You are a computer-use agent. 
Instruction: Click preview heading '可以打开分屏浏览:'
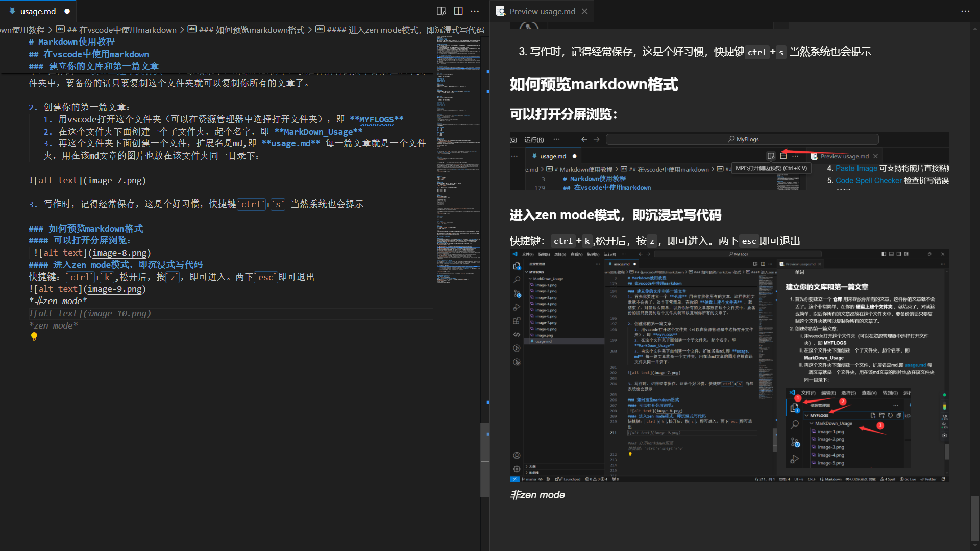click(x=563, y=114)
